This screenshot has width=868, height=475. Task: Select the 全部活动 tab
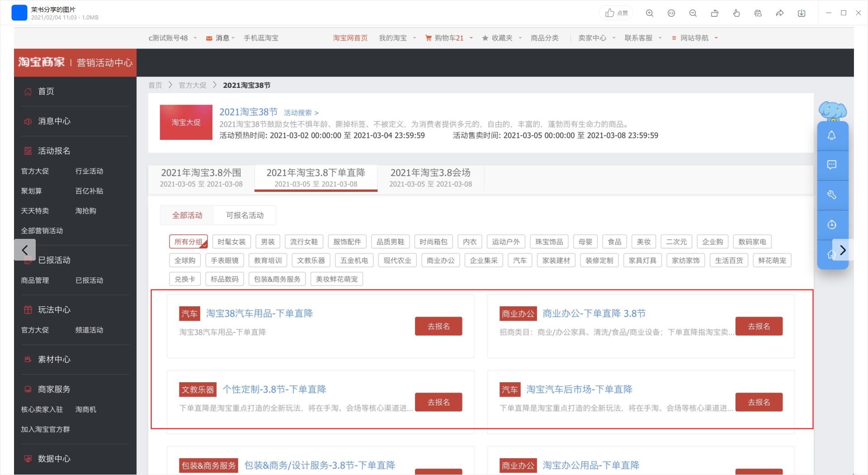click(187, 215)
